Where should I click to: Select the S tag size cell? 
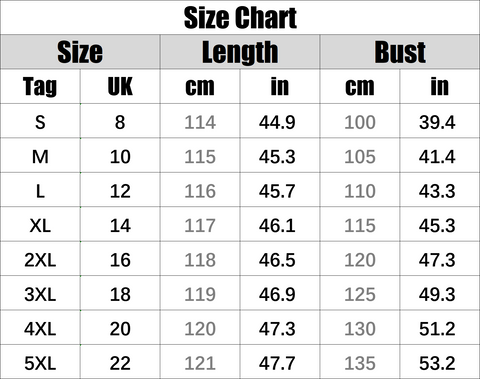[x=40, y=121]
